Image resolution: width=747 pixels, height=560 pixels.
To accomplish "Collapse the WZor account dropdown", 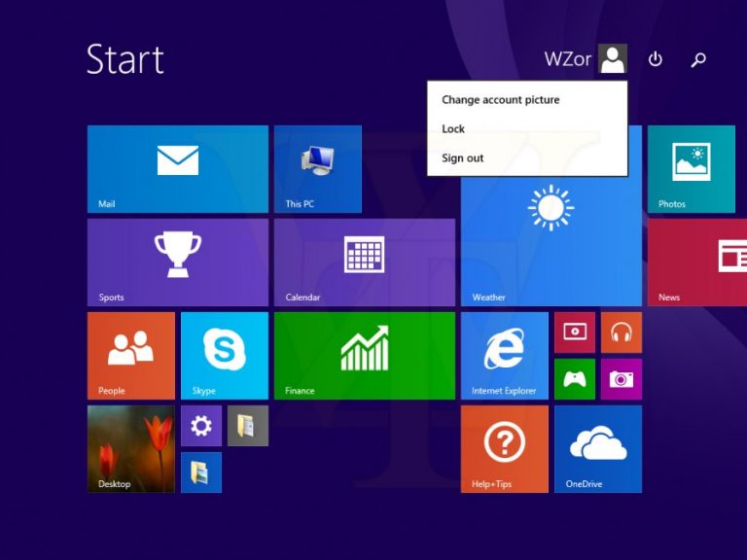I will tap(586, 59).
